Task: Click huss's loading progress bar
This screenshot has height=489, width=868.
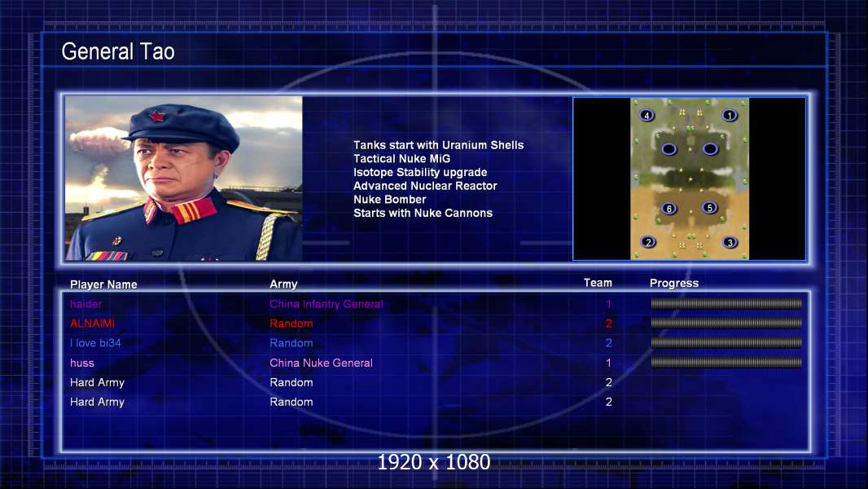Action: tap(726, 363)
